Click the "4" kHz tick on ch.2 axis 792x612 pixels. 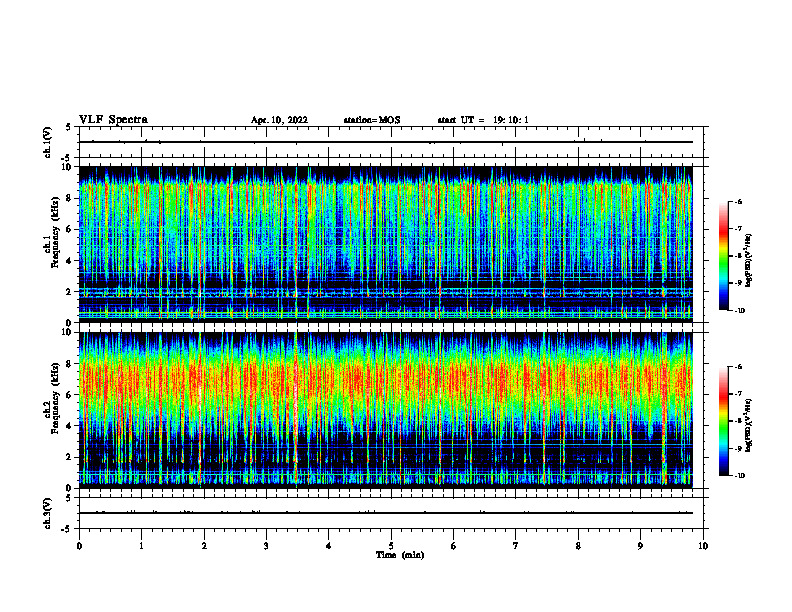tap(70, 426)
